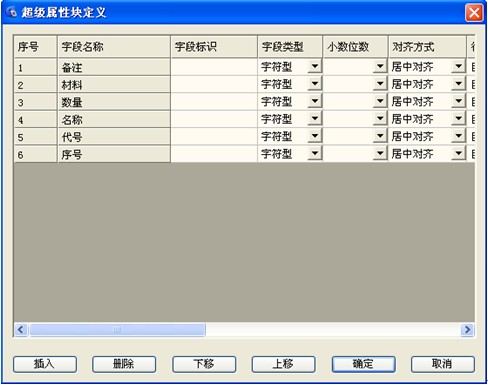Click the 插入 button
The height and width of the screenshot is (385, 488).
point(45,364)
